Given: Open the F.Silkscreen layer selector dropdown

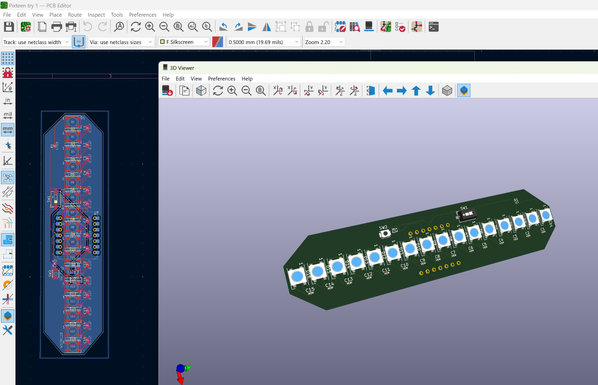Looking at the screenshot, I should [184, 42].
